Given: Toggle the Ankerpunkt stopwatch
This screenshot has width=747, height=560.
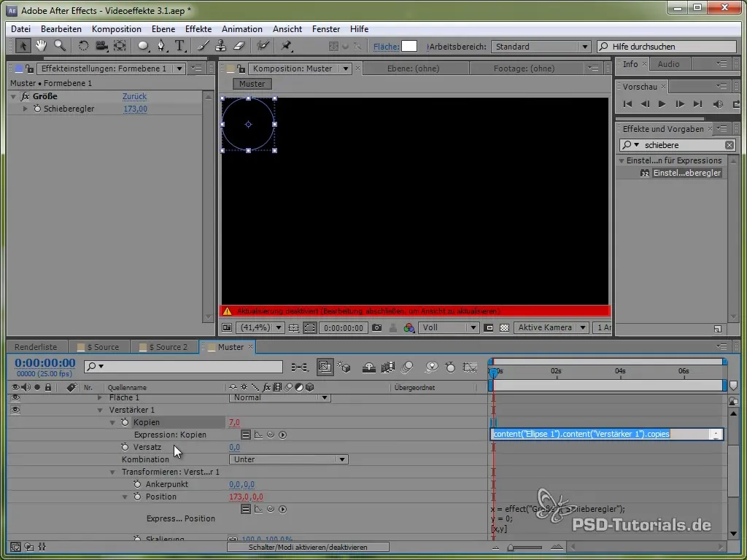Looking at the screenshot, I should pos(137,484).
